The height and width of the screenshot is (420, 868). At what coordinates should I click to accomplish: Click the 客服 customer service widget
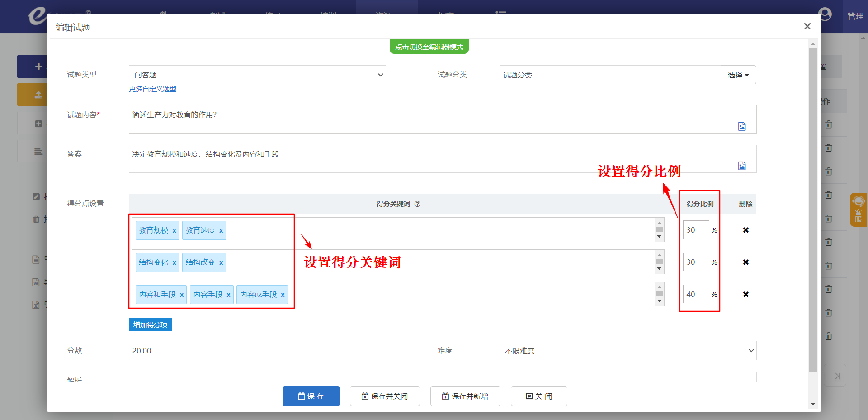click(x=858, y=210)
